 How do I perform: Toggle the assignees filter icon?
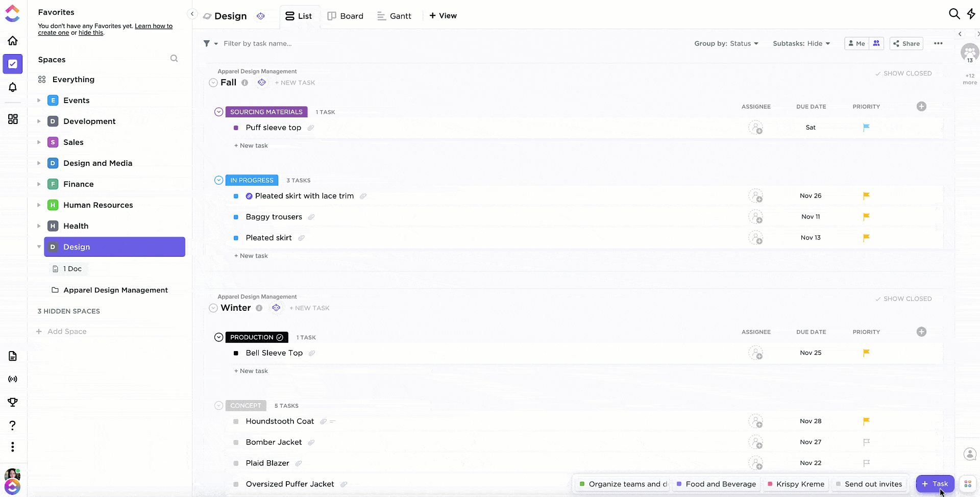tap(876, 43)
